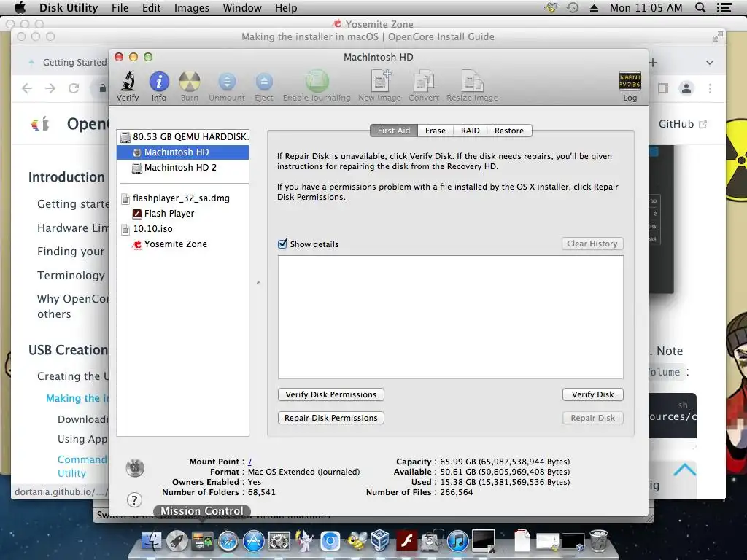Click Repair Disk Permissions button
Viewport: 747px width, 560px height.
(x=331, y=418)
